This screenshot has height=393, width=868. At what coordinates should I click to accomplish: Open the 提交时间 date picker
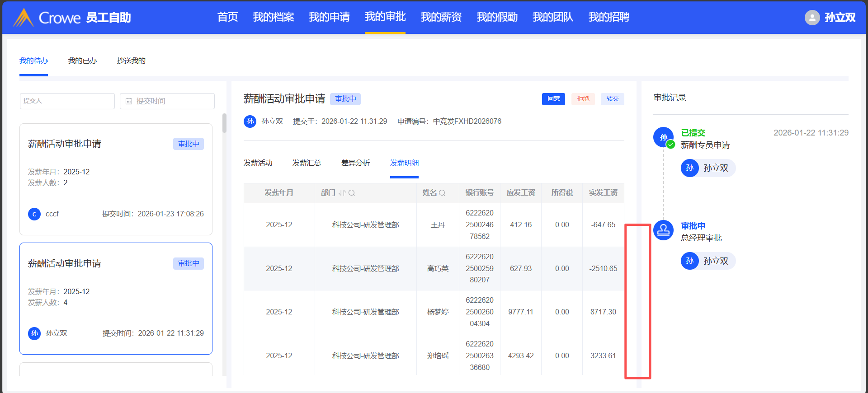click(x=167, y=101)
